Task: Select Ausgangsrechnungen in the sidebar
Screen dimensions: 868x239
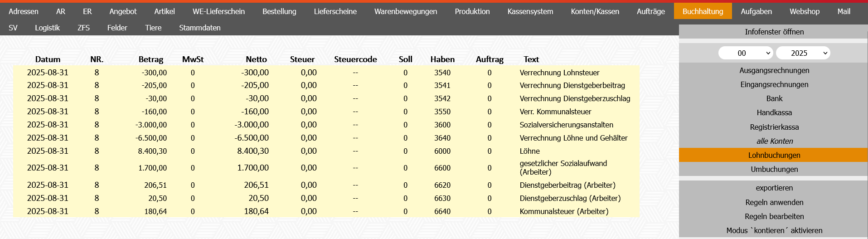Action: tap(774, 70)
